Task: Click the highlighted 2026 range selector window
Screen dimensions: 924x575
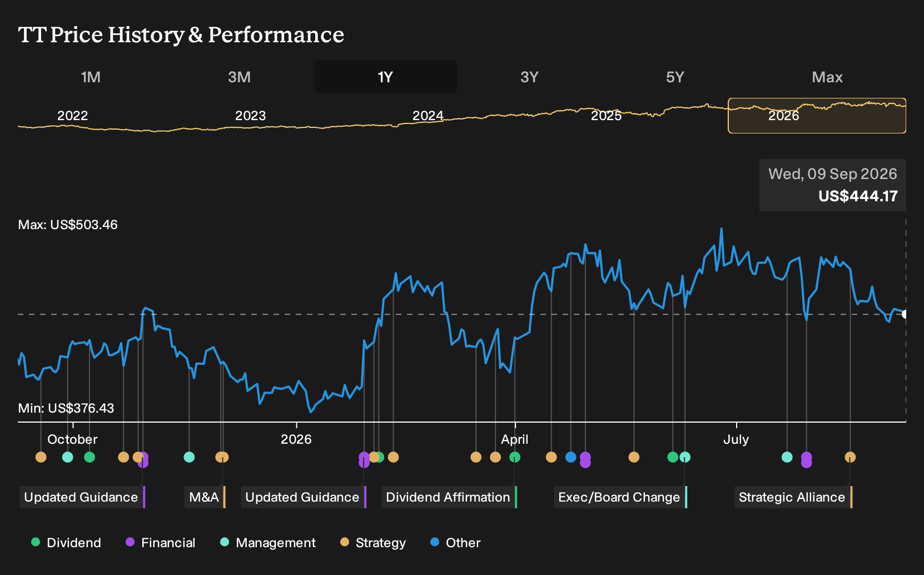Action: click(x=817, y=116)
